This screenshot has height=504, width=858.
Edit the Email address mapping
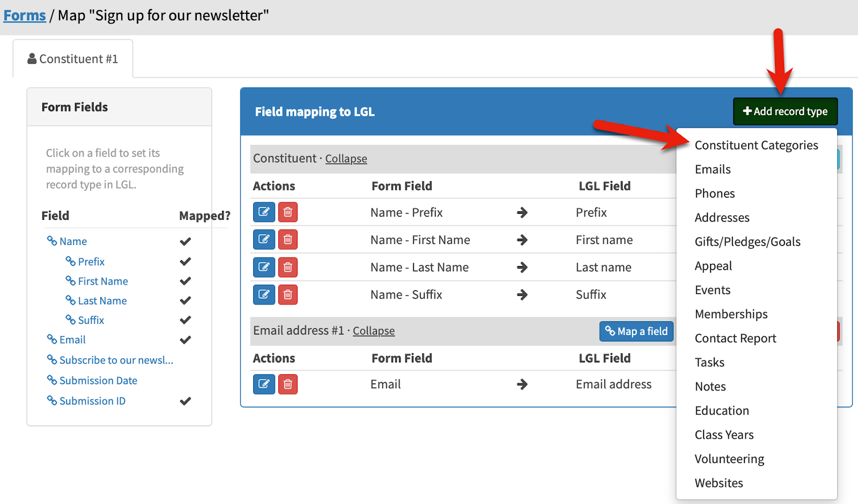(x=264, y=384)
